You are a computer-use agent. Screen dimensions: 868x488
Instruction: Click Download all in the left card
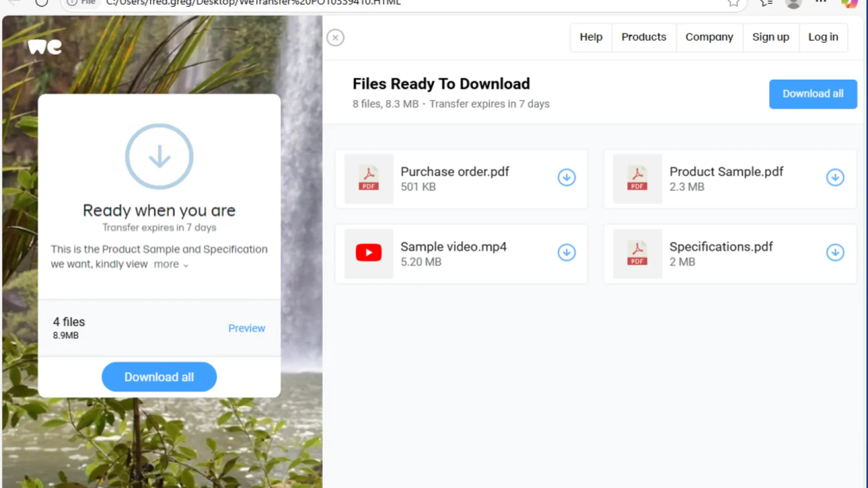pyautogui.click(x=159, y=377)
